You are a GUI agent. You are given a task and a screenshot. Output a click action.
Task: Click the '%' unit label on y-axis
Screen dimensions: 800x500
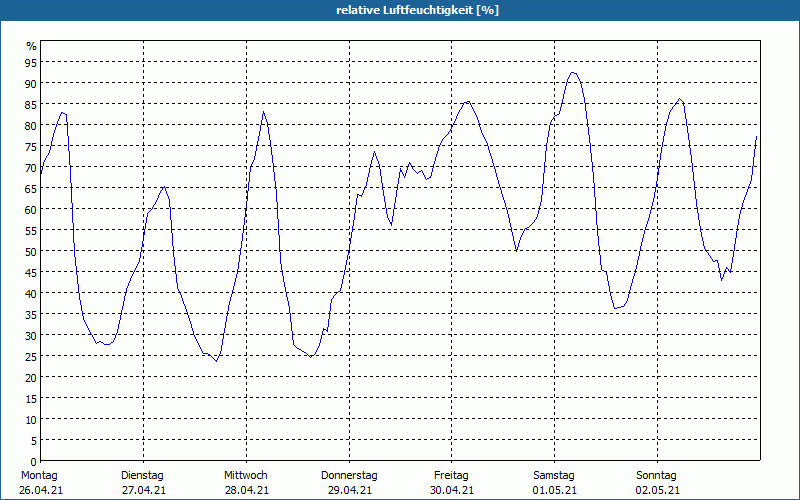click(31, 46)
